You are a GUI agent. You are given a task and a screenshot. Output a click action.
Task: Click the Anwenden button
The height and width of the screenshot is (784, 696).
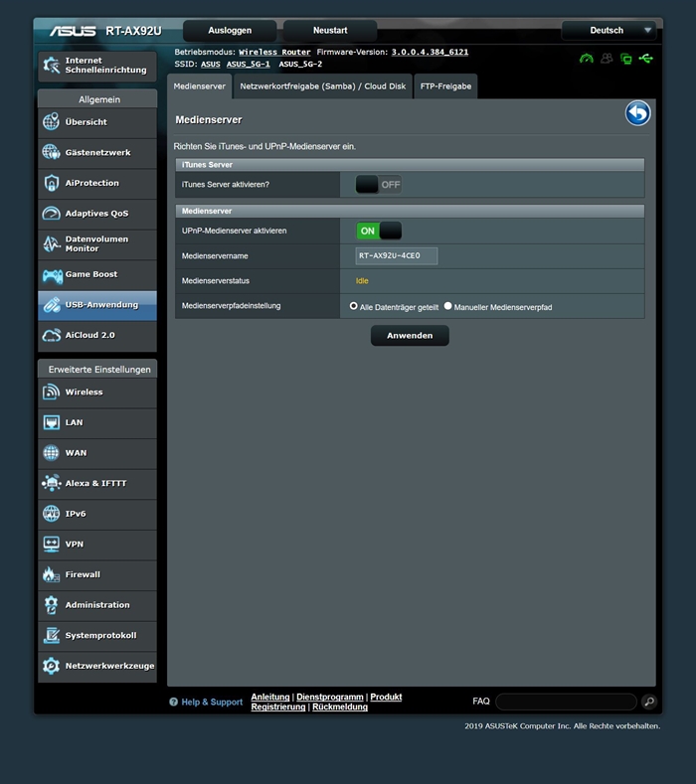pyautogui.click(x=410, y=336)
